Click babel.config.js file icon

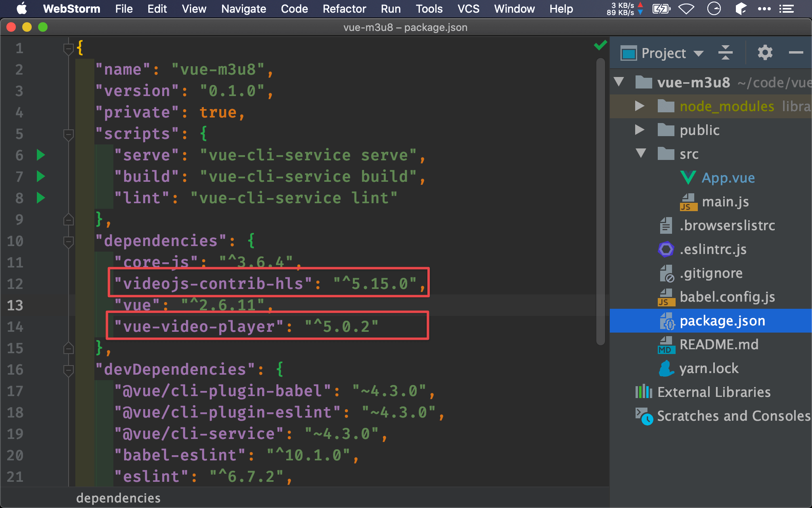point(666,297)
